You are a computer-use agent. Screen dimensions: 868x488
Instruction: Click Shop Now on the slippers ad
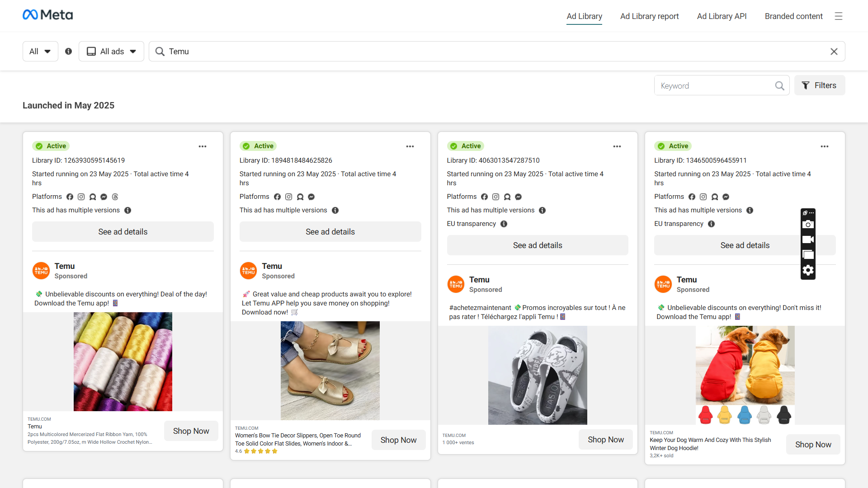point(399,440)
